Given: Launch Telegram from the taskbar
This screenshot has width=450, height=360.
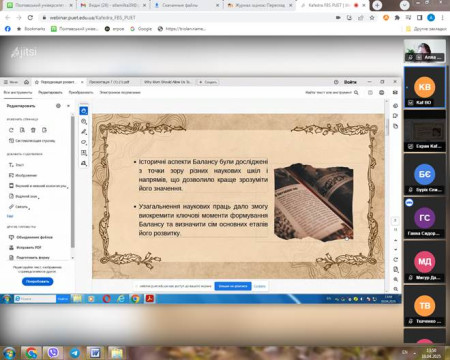Looking at the screenshot, I should [75, 352].
